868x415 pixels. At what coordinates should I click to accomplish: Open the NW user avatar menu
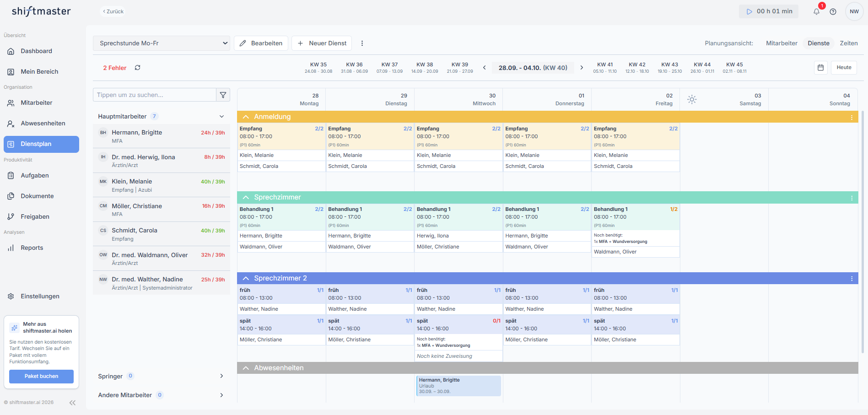tap(854, 11)
